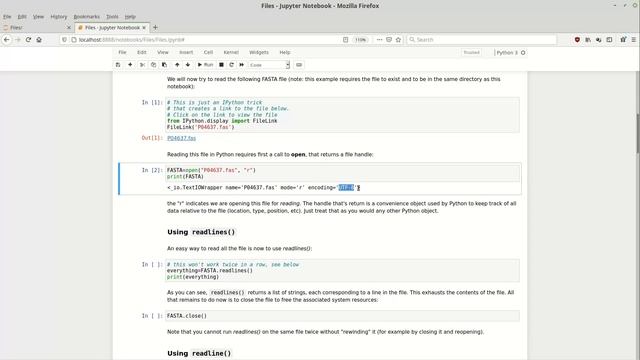Bookmark this page star icon
This screenshot has height=360, width=640.
click(398, 40)
